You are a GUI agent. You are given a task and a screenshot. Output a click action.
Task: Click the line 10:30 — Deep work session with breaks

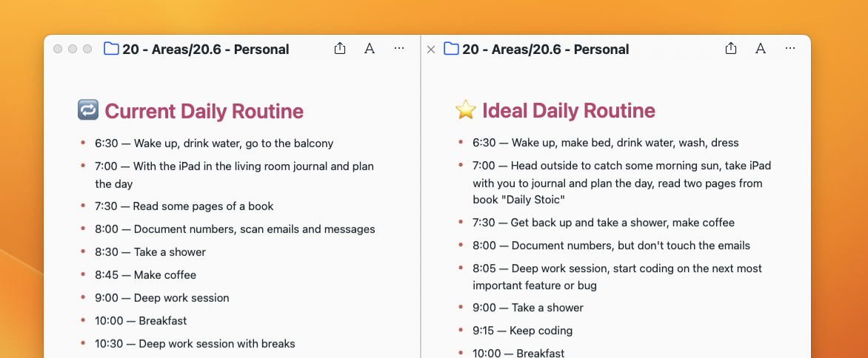[195, 344]
